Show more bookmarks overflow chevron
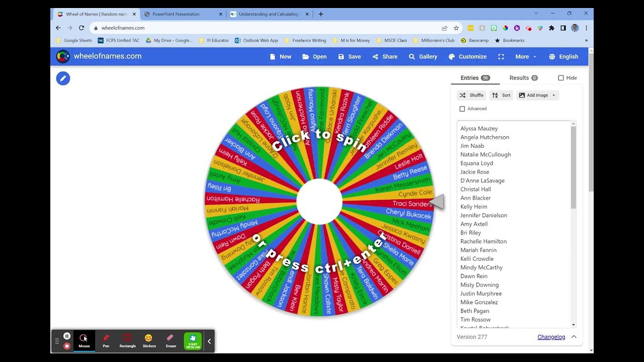 tap(586, 40)
